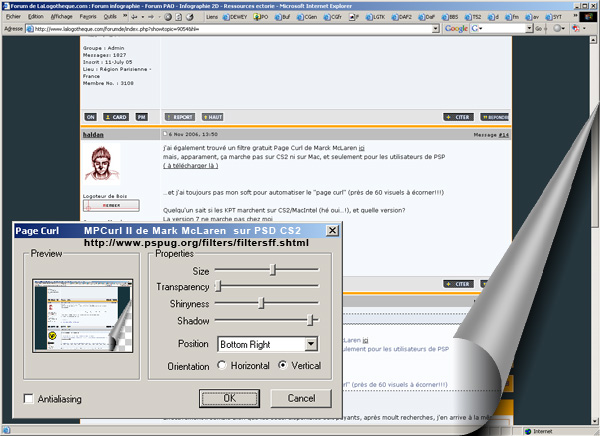Follow the 'ici' link in haldan's post

(x=362, y=148)
